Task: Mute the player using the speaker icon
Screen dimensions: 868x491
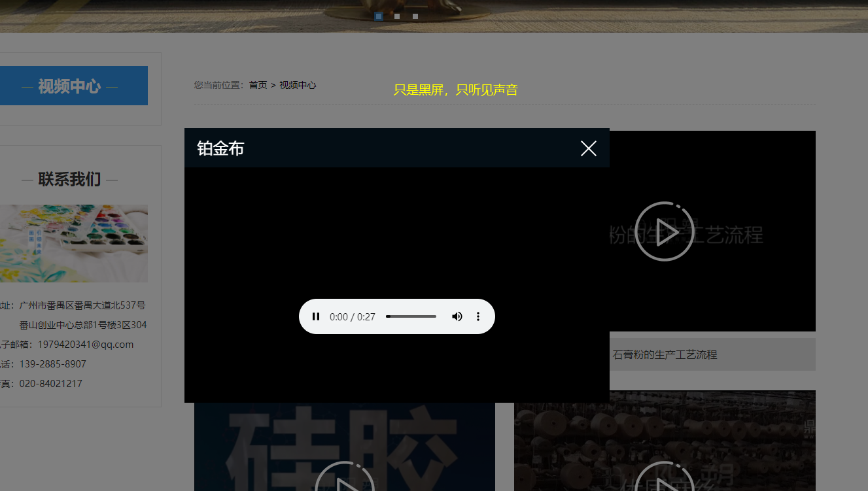Action: pyautogui.click(x=457, y=316)
